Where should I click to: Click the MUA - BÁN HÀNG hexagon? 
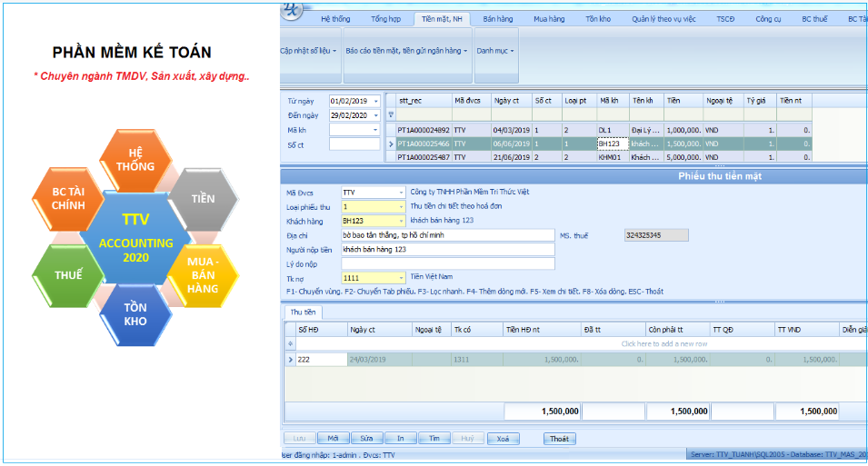click(x=203, y=275)
